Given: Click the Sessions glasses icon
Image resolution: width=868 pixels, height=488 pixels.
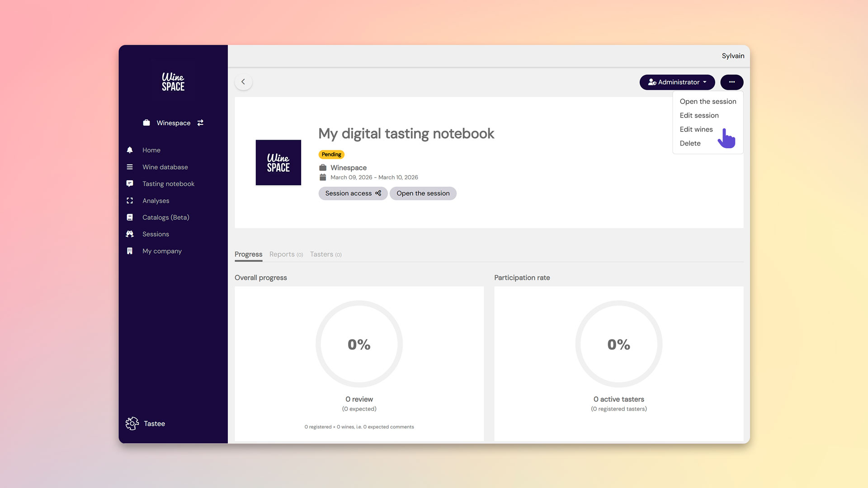Looking at the screenshot, I should point(130,234).
